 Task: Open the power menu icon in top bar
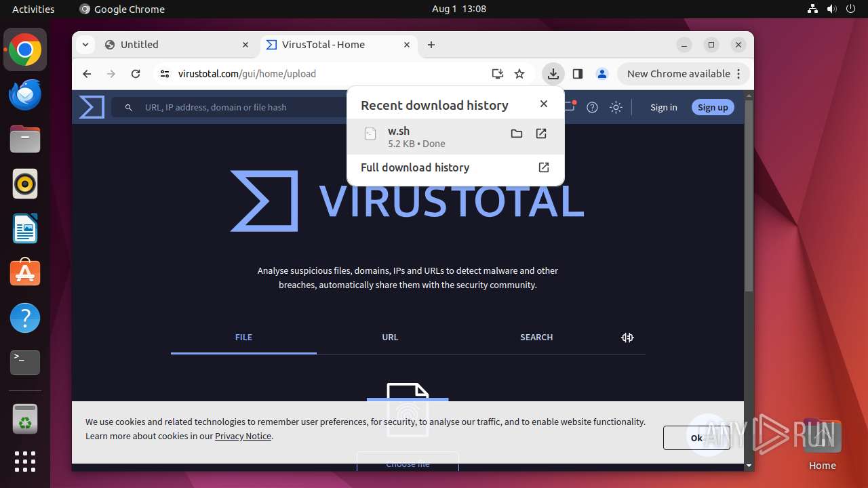pos(850,9)
